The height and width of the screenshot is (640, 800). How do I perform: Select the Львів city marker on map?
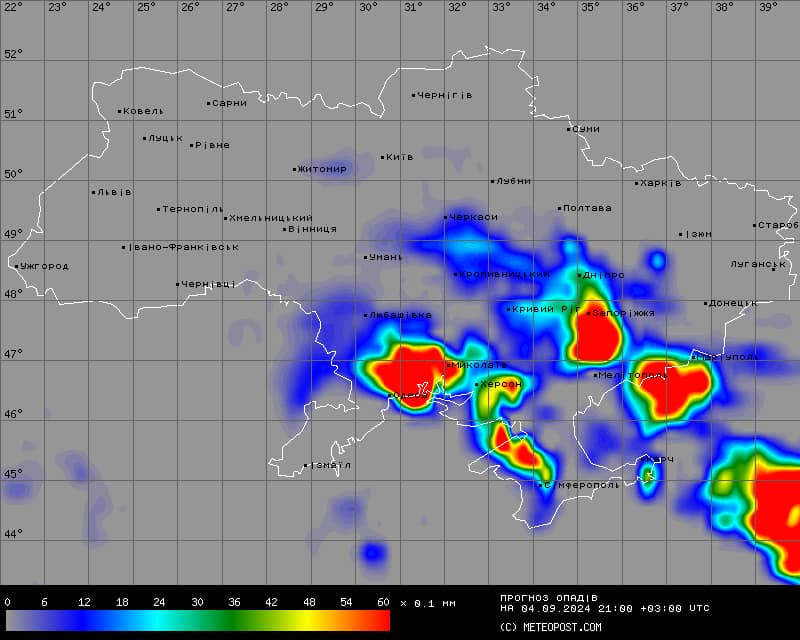point(94,192)
